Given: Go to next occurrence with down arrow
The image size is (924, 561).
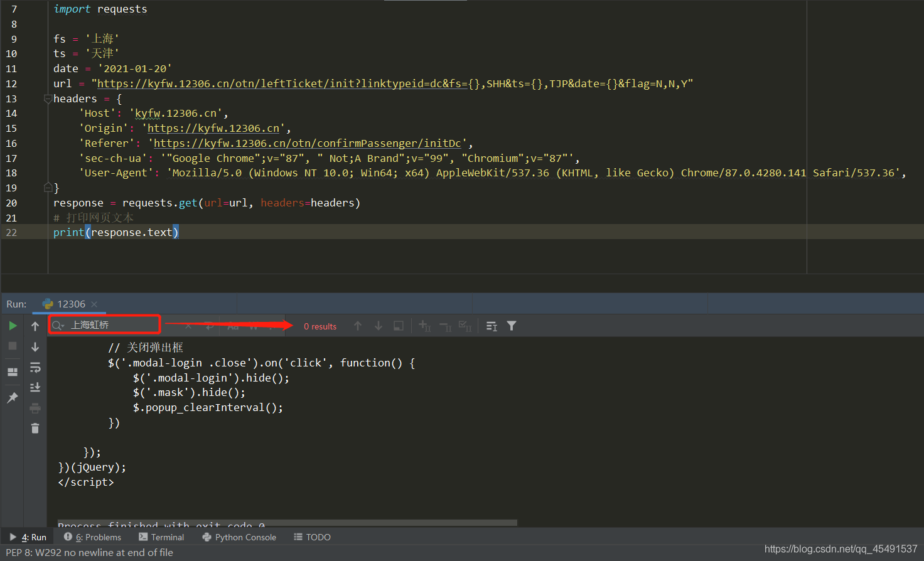Looking at the screenshot, I should click(379, 326).
